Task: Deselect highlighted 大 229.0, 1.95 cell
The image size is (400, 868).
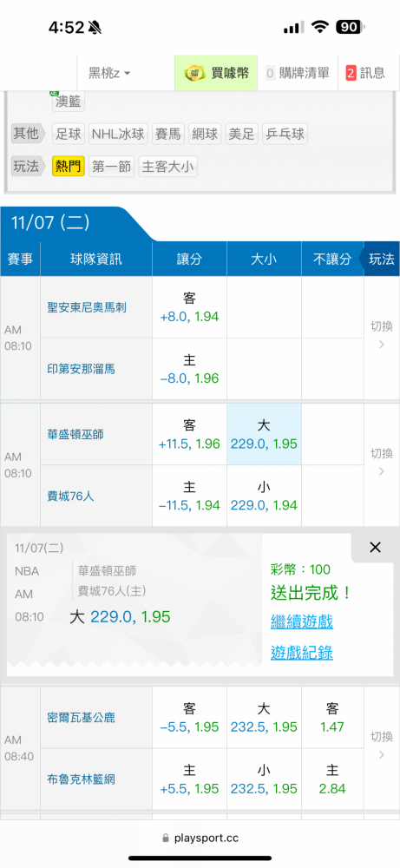Action: [264, 435]
